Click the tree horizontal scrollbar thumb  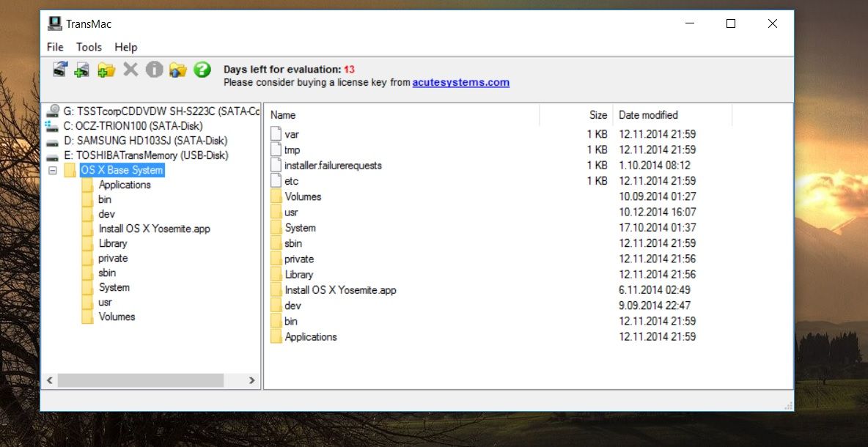point(141,380)
